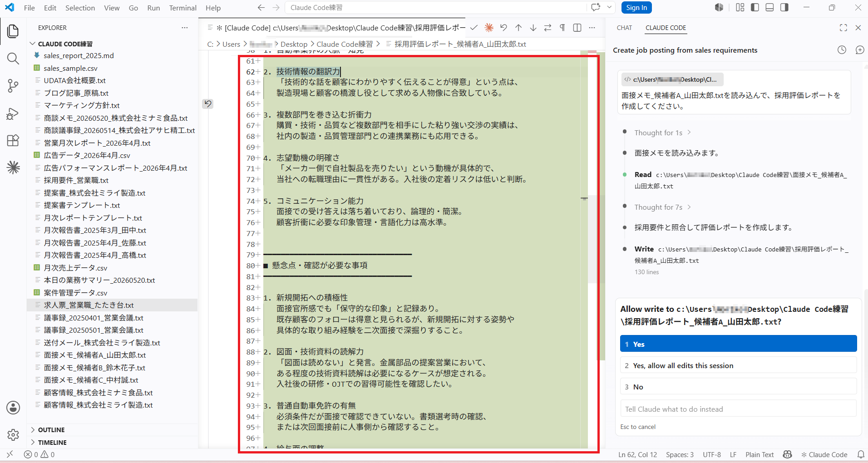This screenshot has width=868, height=463.
Task: Click 'Ln 62, Col 12' in status bar
Action: (637, 454)
